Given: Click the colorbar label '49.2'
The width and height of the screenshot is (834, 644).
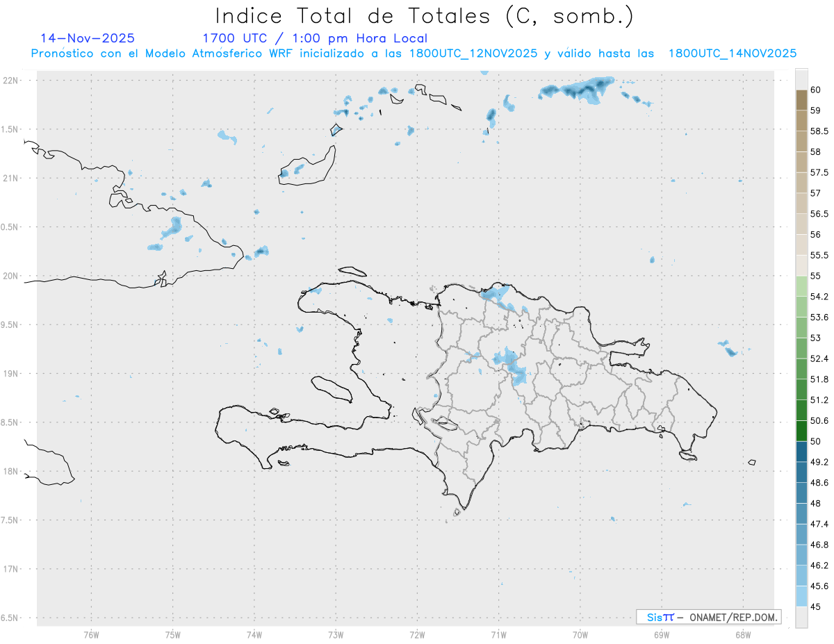Looking at the screenshot, I should click(819, 462).
